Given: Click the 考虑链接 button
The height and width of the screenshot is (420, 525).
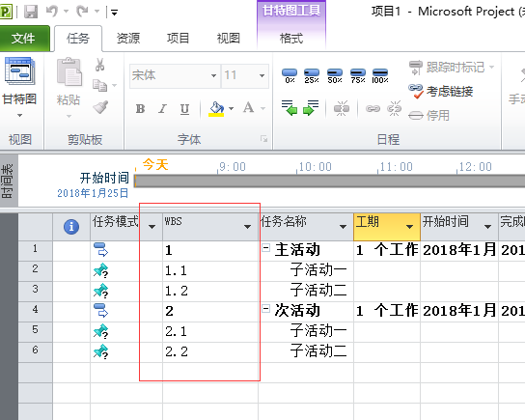Looking at the screenshot, I should click(x=441, y=91).
